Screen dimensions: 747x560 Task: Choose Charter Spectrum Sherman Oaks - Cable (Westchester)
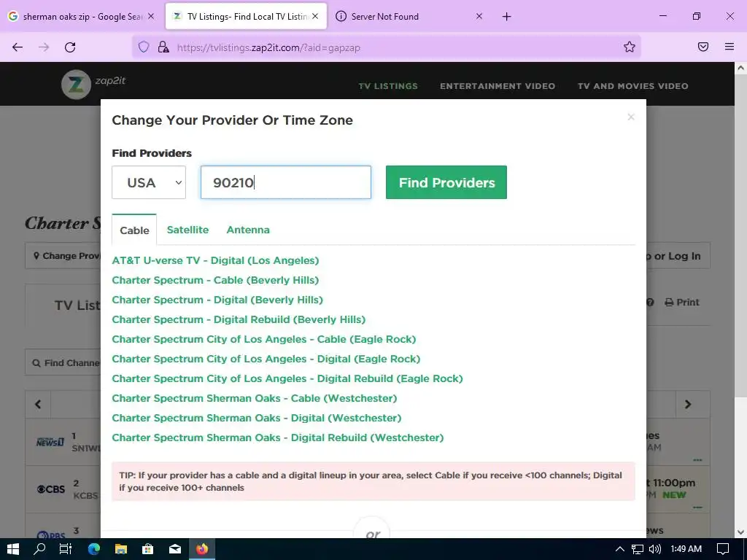point(255,398)
